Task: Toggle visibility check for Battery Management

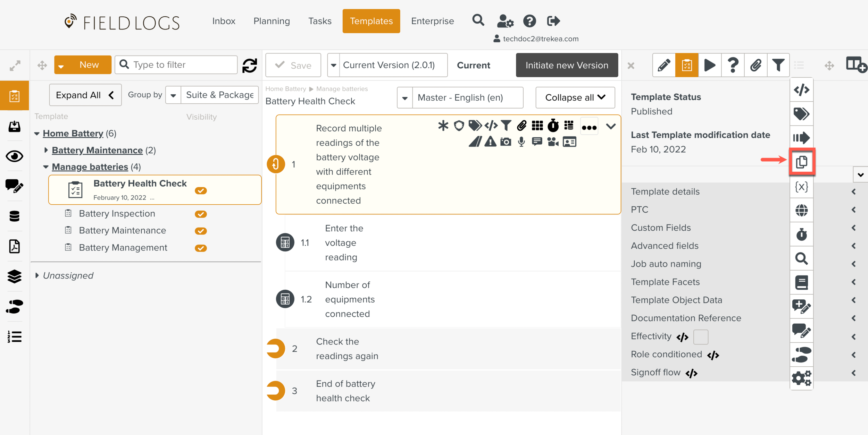Action: pos(201,248)
